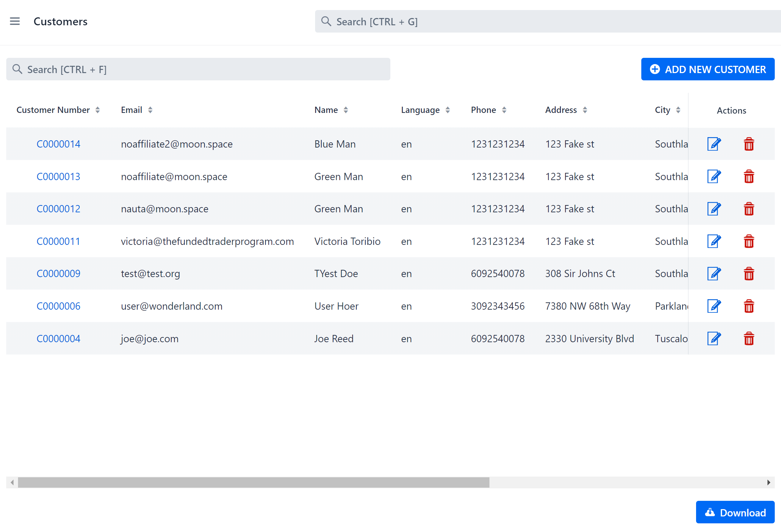Open edit form for noaffiliate@moon.space
Viewport: 781px width, 532px height.
[x=713, y=176]
